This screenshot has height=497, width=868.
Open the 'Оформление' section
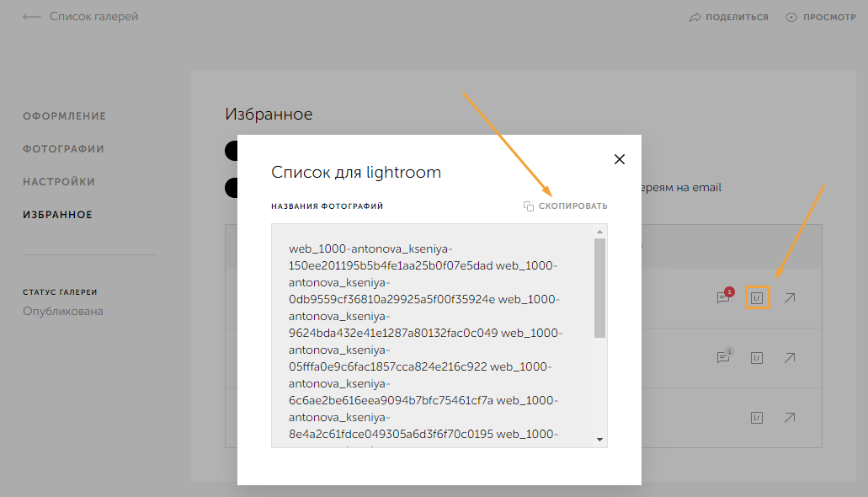(65, 116)
